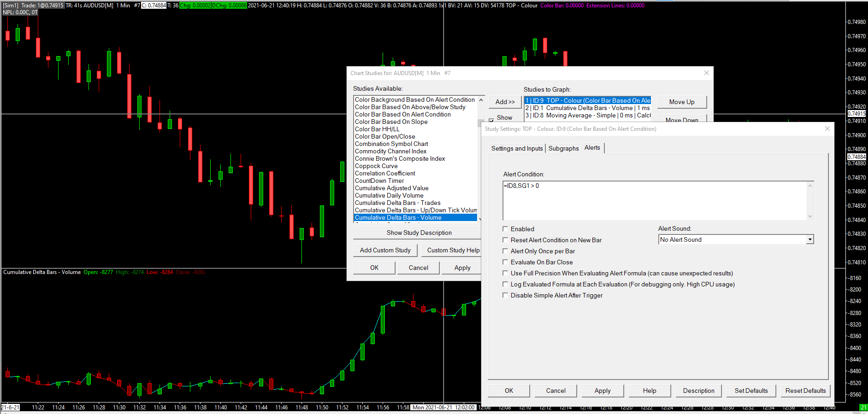Tick the Enabled alert checkbox
The image size is (868, 414).
click(505, 229)
